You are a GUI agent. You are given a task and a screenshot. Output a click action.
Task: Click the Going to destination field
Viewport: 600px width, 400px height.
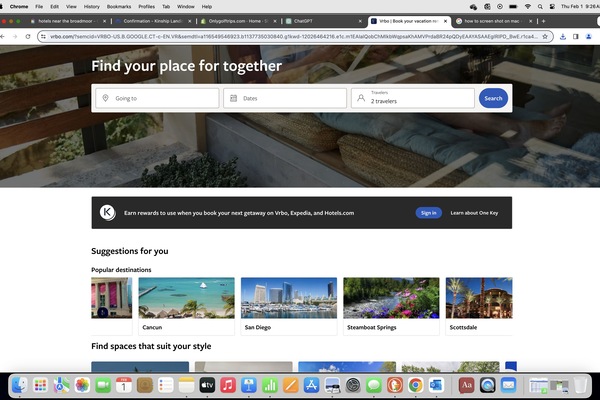pos(157,98)
